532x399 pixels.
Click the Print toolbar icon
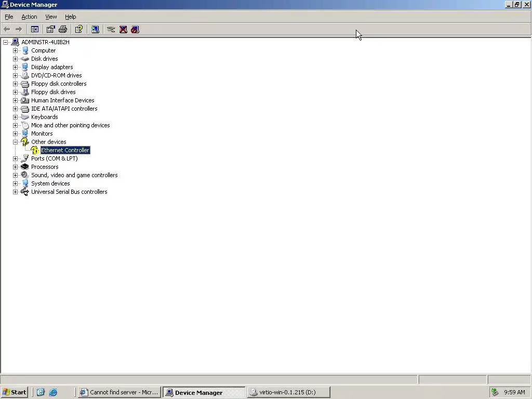[x=63, y=30]
